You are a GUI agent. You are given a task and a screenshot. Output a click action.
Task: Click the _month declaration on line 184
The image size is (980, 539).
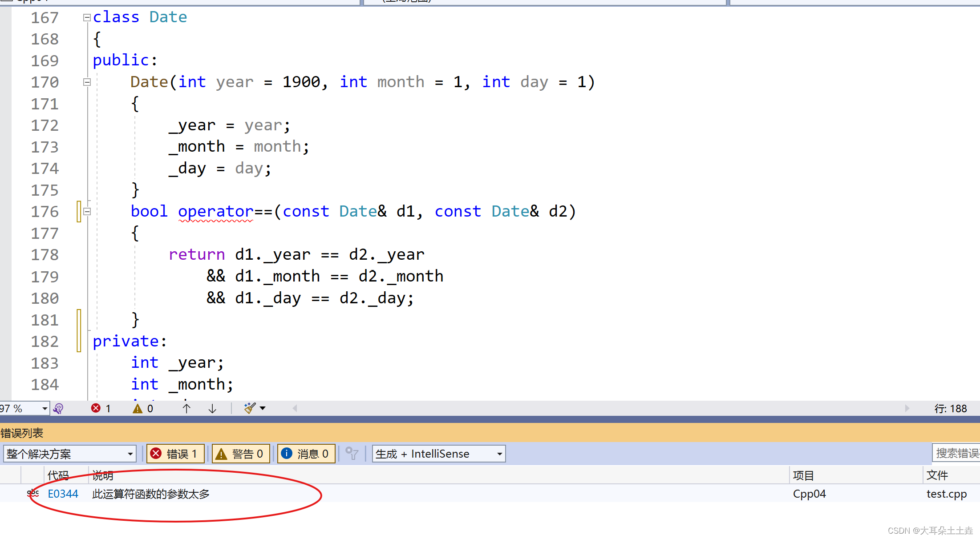coord(201,384)
